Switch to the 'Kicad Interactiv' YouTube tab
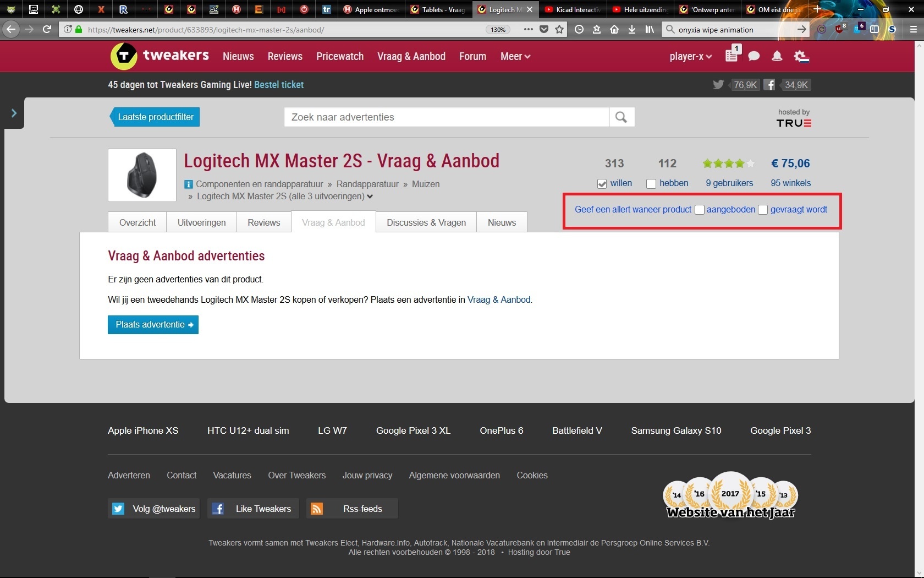Image resolution: width=924 pixels, height=578 pixels. click(x=573, y=9)
